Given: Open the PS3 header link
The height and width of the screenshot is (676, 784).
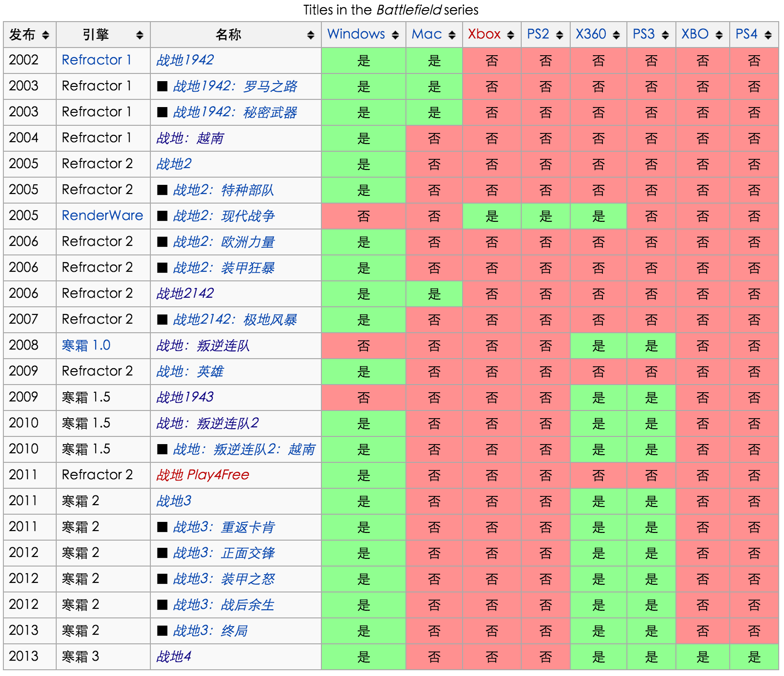Looking at the screenshot, I should (x=644, y=34).
